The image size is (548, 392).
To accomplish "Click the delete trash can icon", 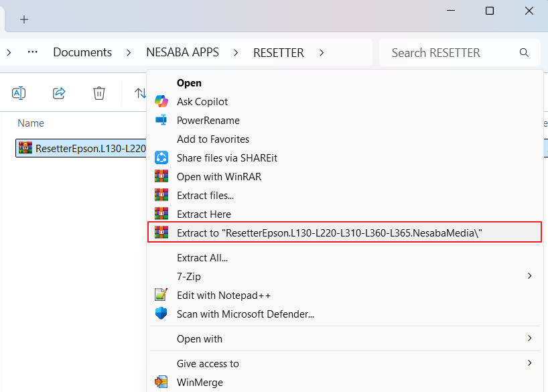I will click(99, 93).
